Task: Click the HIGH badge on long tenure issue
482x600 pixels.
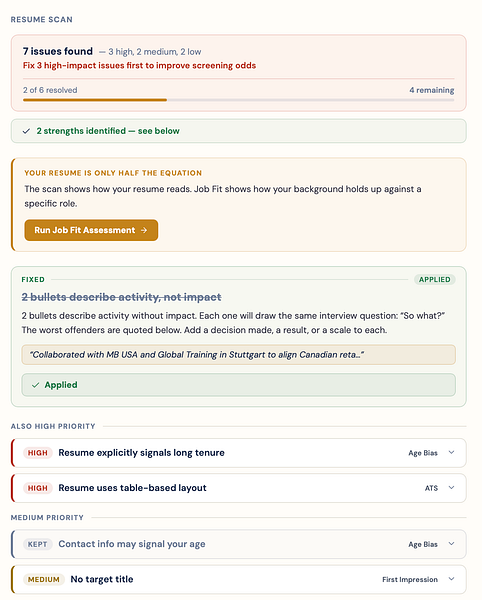Action: click(37, 453)
